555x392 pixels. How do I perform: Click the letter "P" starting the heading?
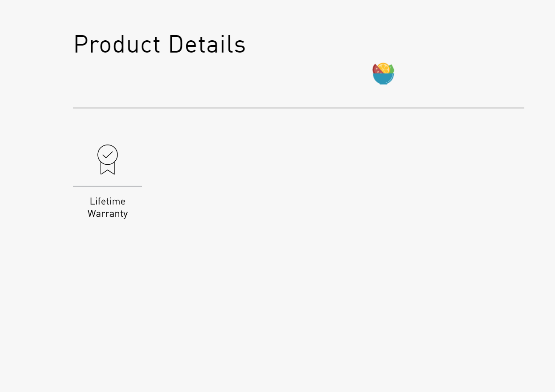pos(80,45)
